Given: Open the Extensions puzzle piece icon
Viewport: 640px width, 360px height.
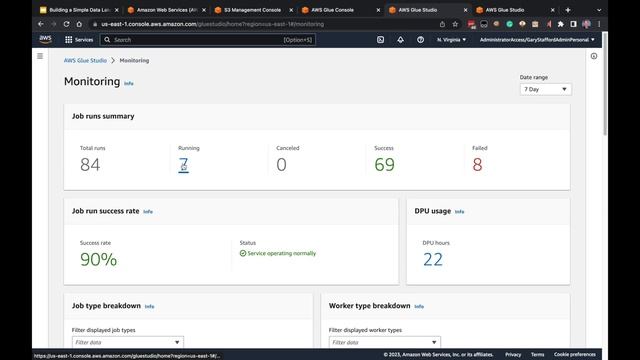Looking at the screenshot, I should coord(561,24).
